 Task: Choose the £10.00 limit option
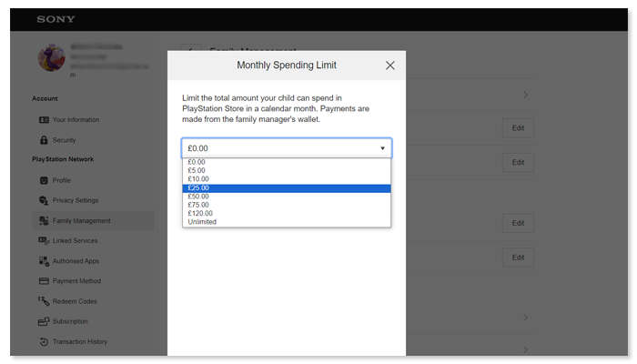click(287, 179)
